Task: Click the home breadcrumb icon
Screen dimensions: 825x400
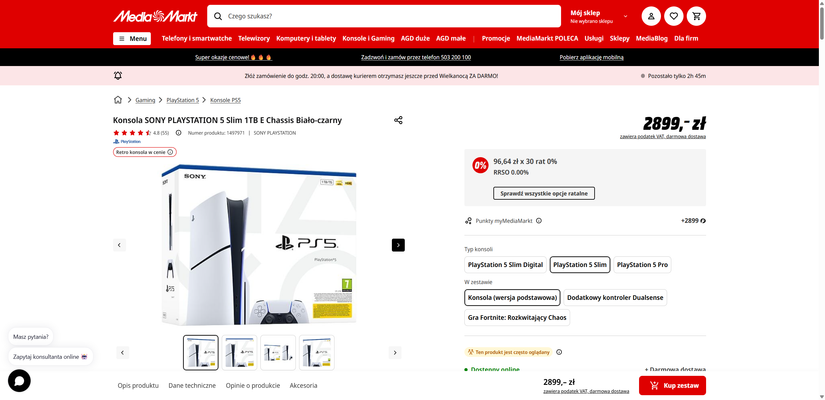Action: pos(118,99)
